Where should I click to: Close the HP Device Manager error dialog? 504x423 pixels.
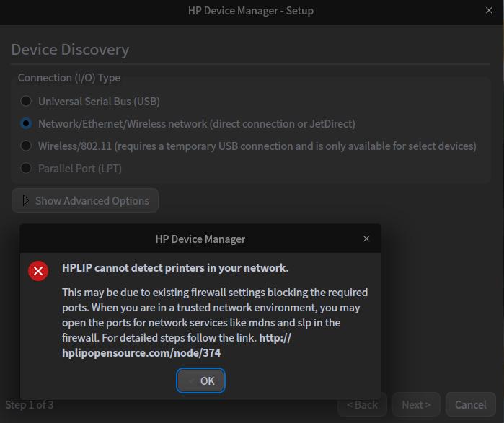coord(366,239)
